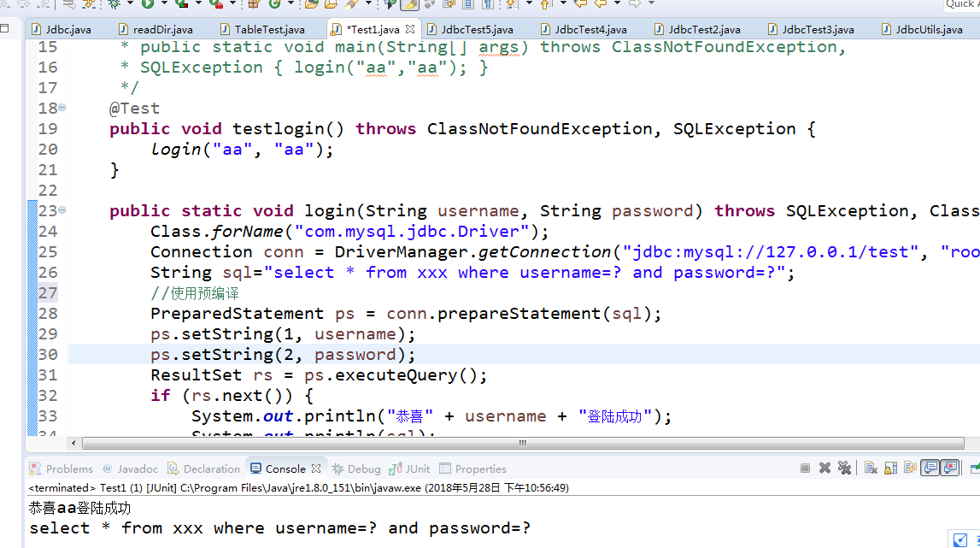Open the Properties view tab

473,468
